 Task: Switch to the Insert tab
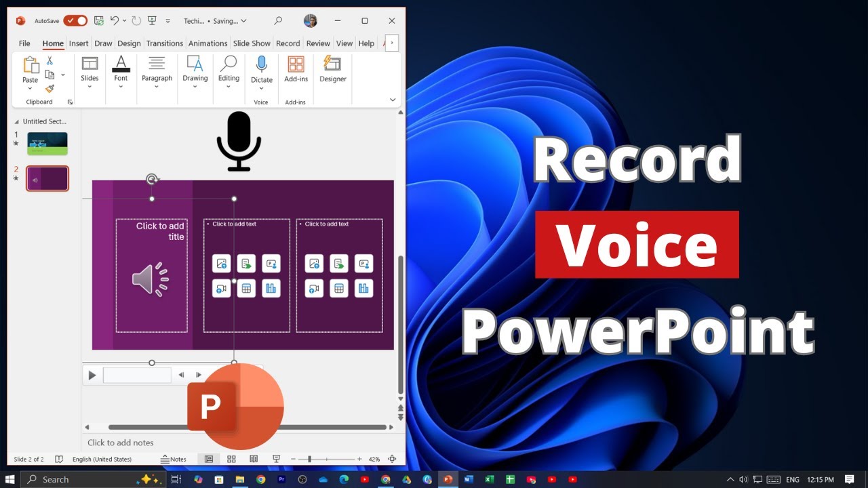[x=79, y=43]
